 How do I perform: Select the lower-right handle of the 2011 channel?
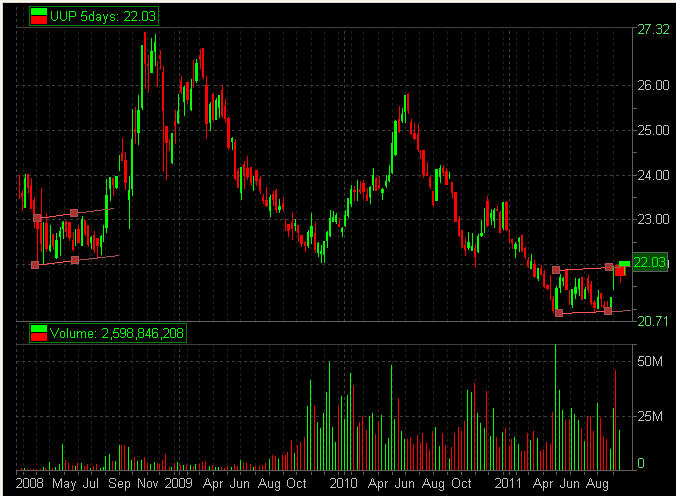[608, 311]
